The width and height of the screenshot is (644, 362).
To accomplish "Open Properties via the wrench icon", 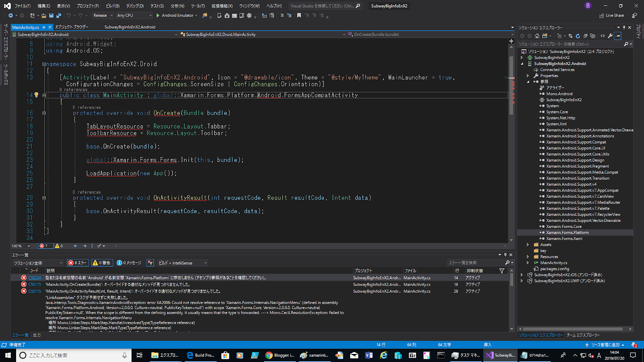I will [x=610, y=36].
